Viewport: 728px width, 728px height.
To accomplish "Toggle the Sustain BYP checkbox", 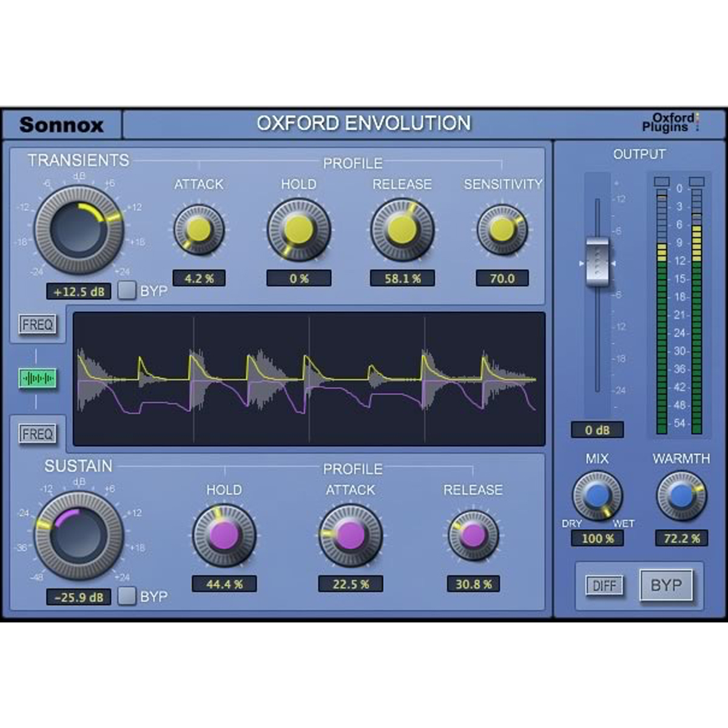I will (127, 596).
